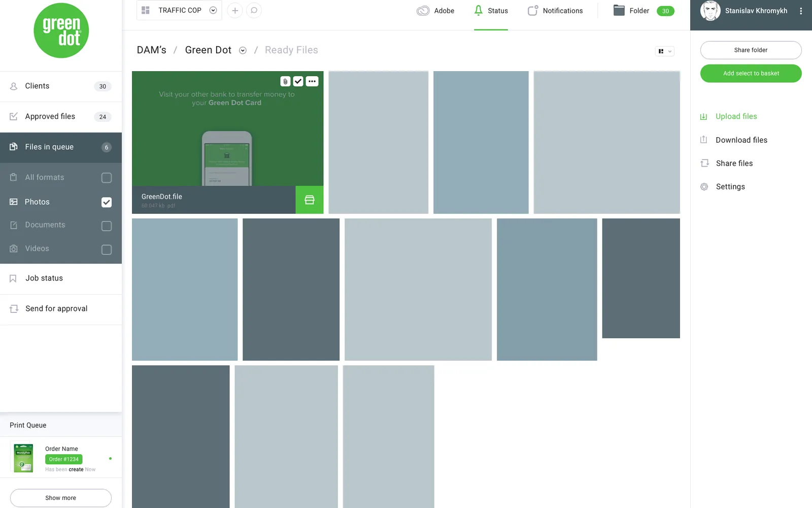Open Job status in sidebar
Screen dimensions: 812x508
[x=61, y=278]
